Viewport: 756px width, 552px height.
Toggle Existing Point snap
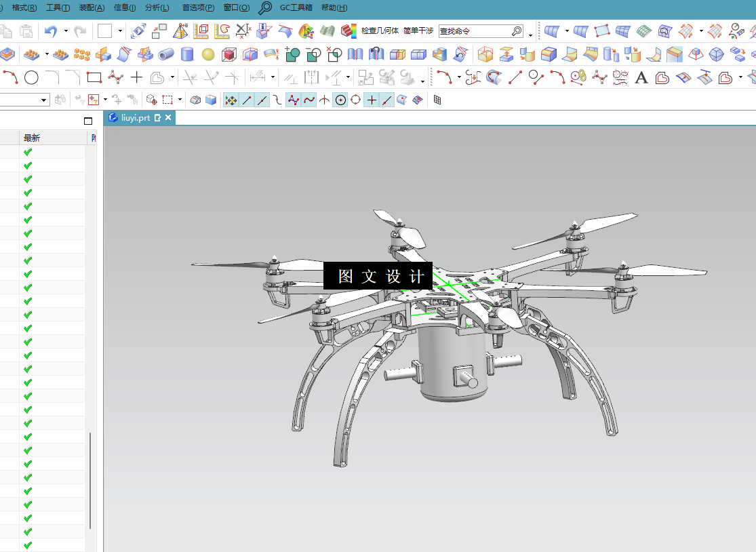coord(372,100)
